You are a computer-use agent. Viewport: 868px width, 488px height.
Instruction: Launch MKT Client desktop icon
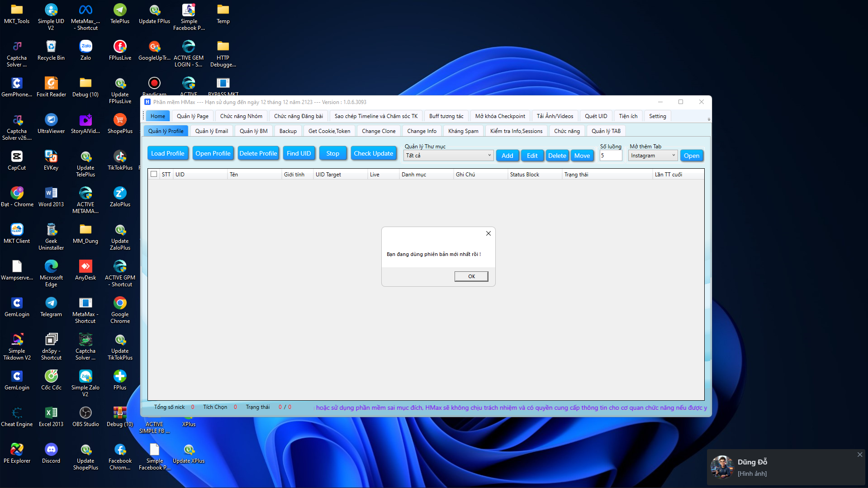(x=17, y=233)
